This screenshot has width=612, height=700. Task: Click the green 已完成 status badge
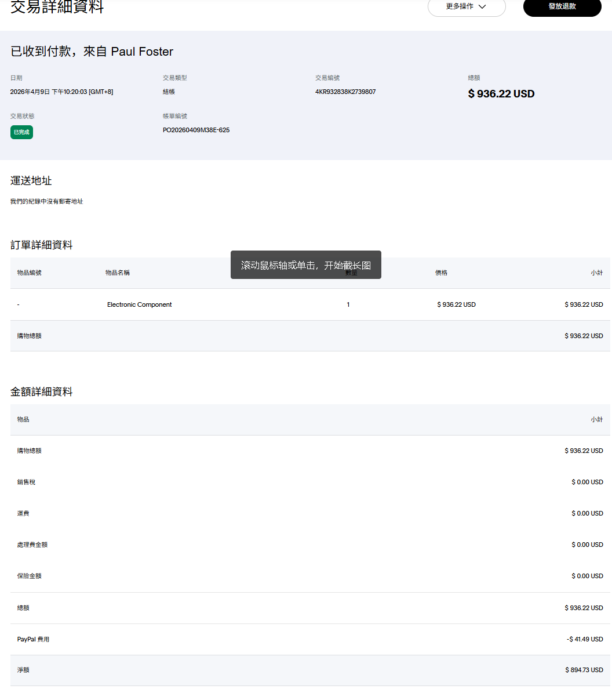(x=21, y=132)
